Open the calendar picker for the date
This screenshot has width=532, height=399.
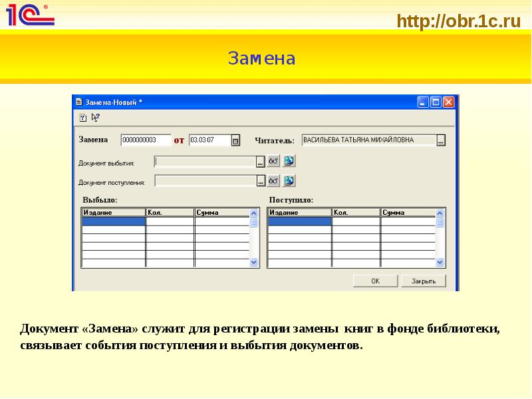pyautogui.click(x=235, y=140)
